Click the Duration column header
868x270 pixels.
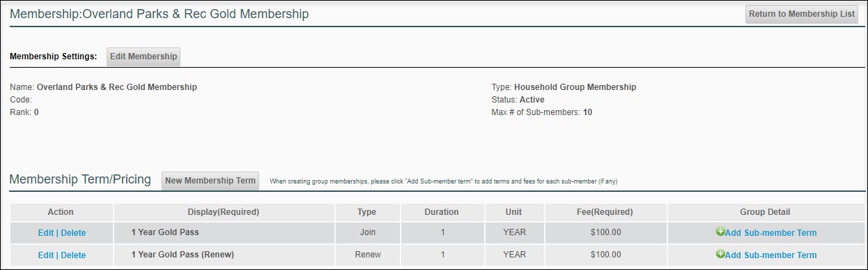442,212
